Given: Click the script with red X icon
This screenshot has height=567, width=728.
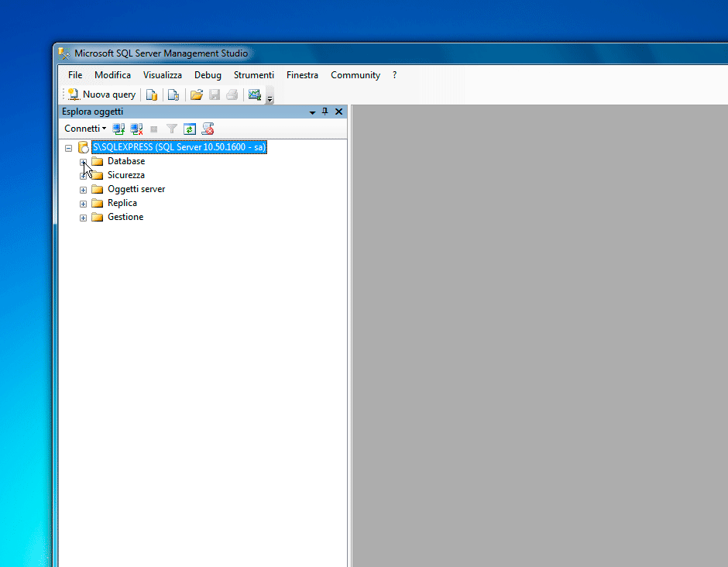Looking at the screenshot, I should tap(208, 129).
